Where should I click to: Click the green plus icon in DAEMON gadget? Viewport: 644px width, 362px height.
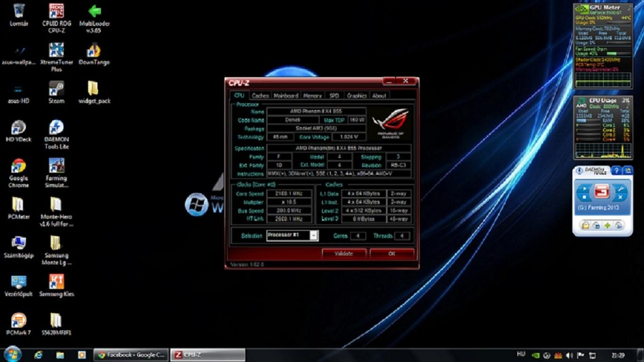(x=608, y=225)
